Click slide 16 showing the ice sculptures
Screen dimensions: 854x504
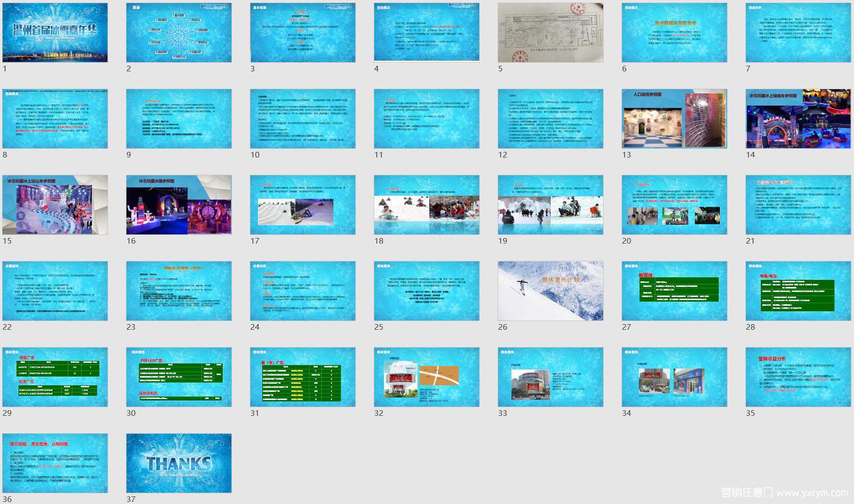pyautogui.click(x=179, y=205)
